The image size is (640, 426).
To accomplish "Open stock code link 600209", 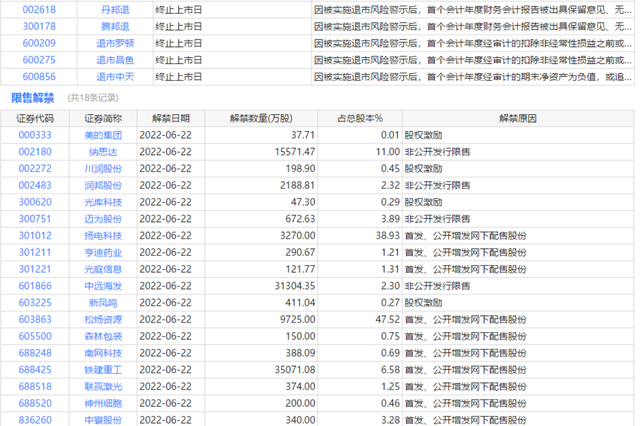I will point(39,43).
